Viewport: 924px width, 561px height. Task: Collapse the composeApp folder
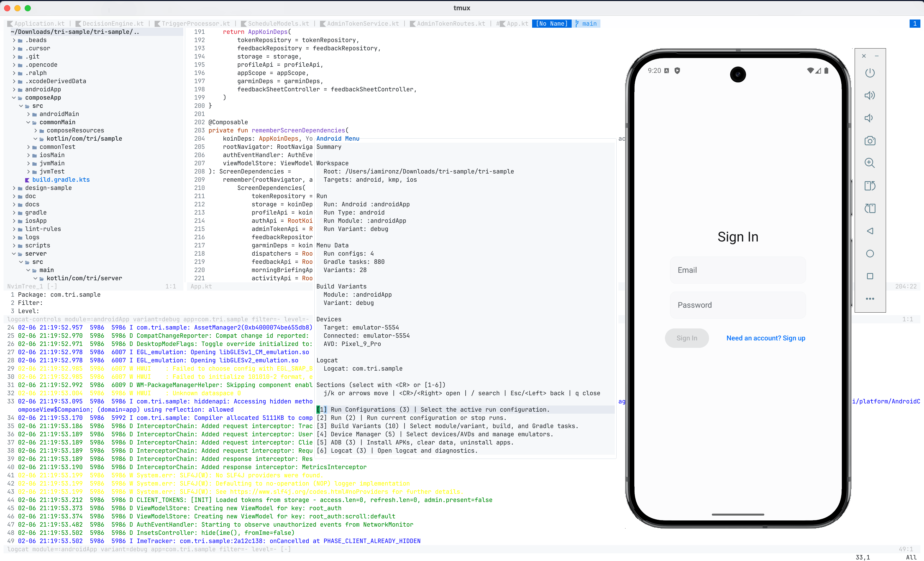tap(43, 98)
